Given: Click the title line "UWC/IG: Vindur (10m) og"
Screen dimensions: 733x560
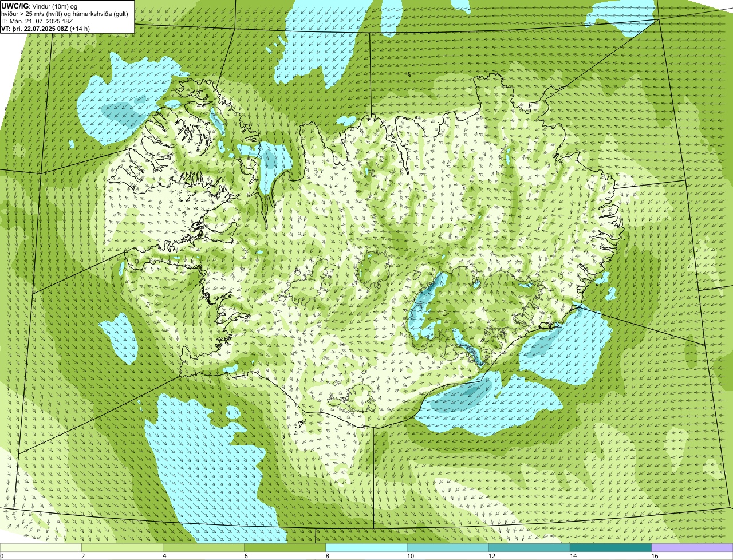Looking at the screenshot, I should click(x=39, y=6).
